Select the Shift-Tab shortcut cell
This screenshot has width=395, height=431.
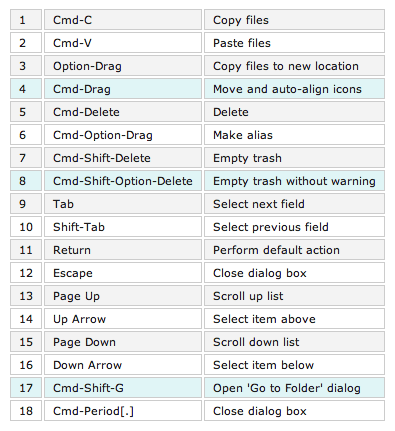click(123, 227)
